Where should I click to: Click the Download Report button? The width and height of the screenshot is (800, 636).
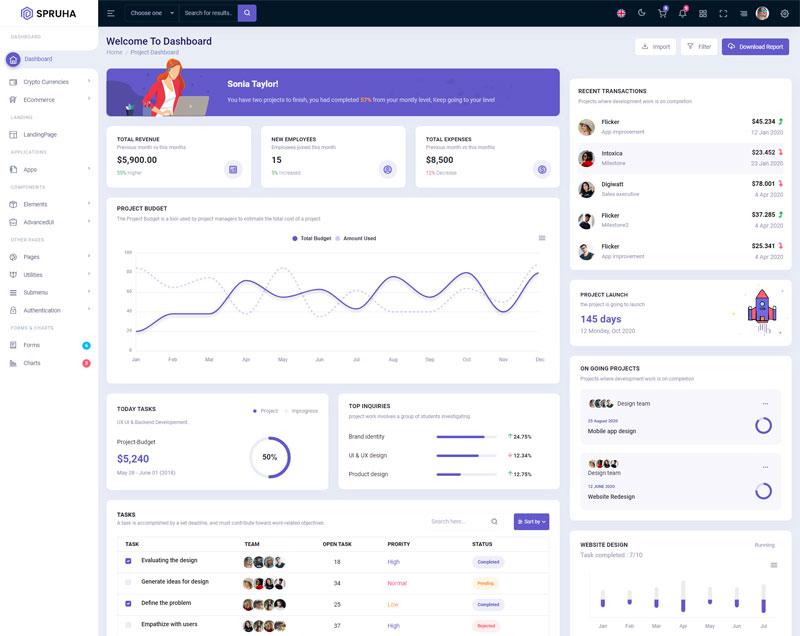click(755, 47)
